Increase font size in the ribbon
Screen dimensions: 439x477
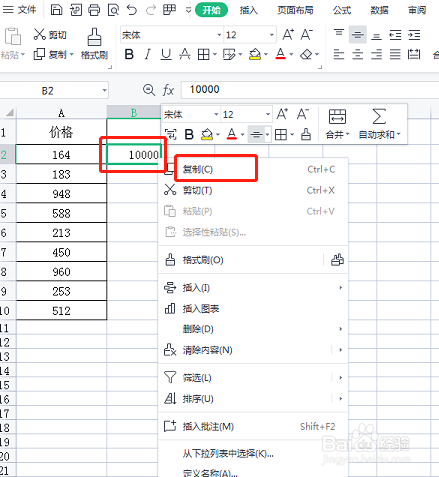click(288, 34)
